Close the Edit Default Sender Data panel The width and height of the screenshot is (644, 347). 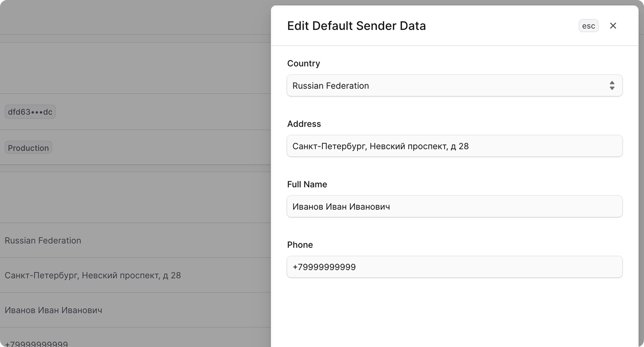click(x=613, y=26)
